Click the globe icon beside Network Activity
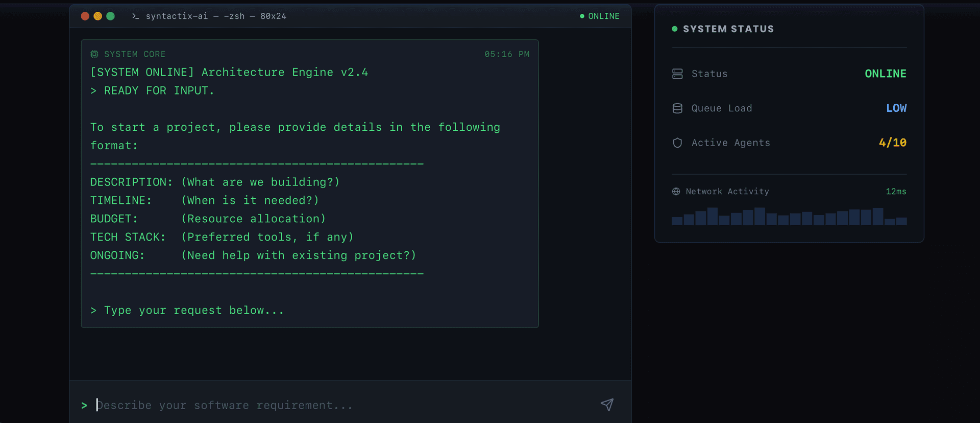 pyautogui.click(x=676, y=192)
